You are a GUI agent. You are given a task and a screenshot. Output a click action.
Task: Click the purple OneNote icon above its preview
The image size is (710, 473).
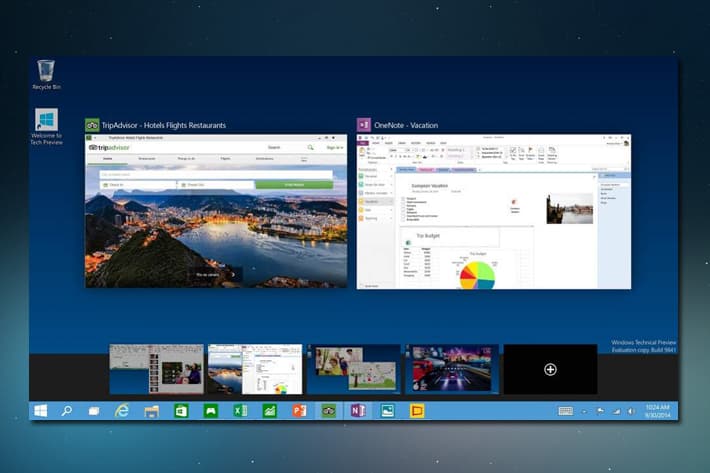[x=364, y=125]
